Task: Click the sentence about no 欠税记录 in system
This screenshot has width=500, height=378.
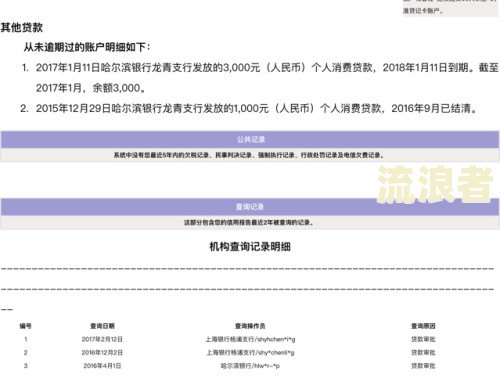Action: [249, 155]
